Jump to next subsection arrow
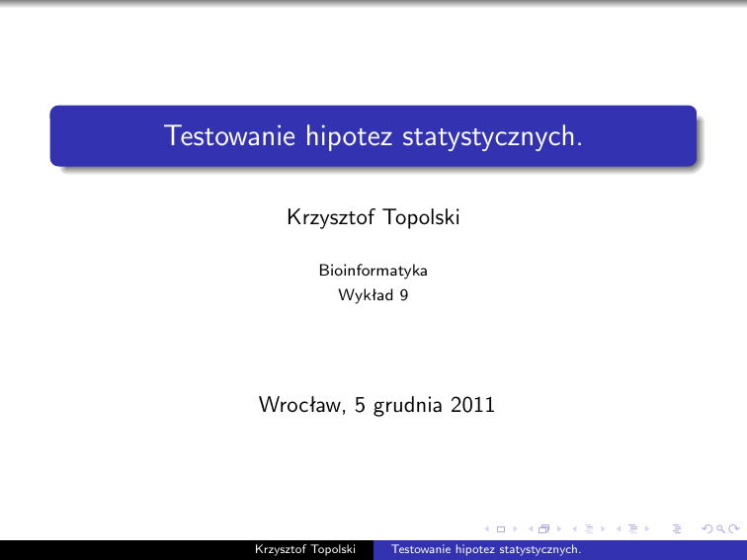The height and width of the screenshot is (560, 747). pyautogui.click(x=600, y=529)
